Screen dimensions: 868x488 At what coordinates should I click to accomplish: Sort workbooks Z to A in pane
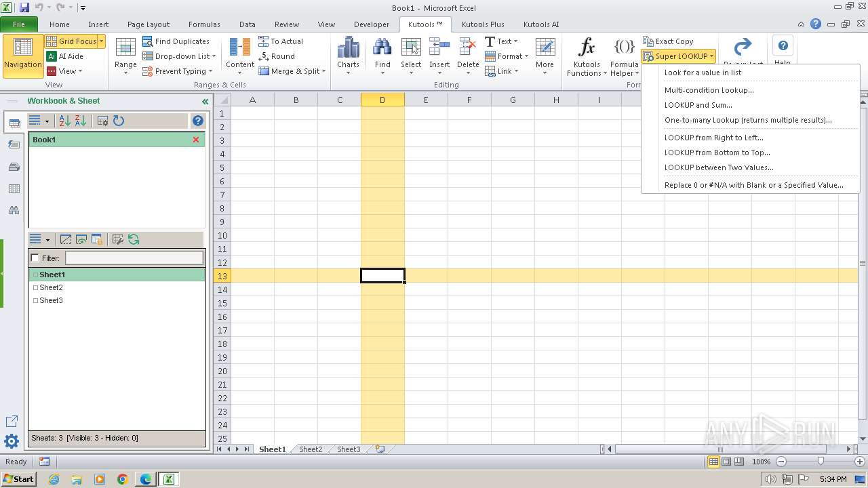coord(81,121)
